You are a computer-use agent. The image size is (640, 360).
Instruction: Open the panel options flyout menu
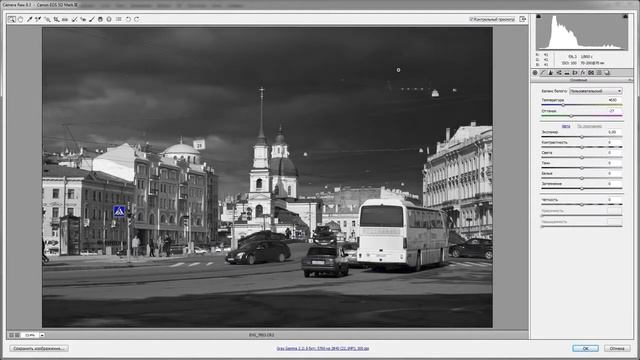click(630, 80)
